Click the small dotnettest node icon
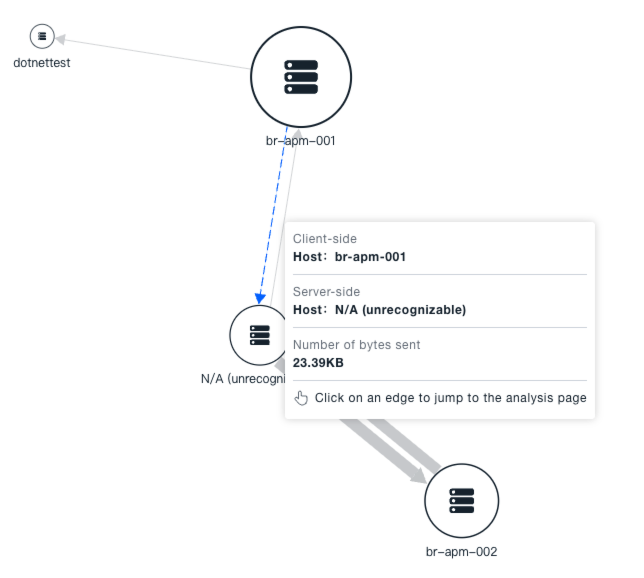 tap(42, 36)
